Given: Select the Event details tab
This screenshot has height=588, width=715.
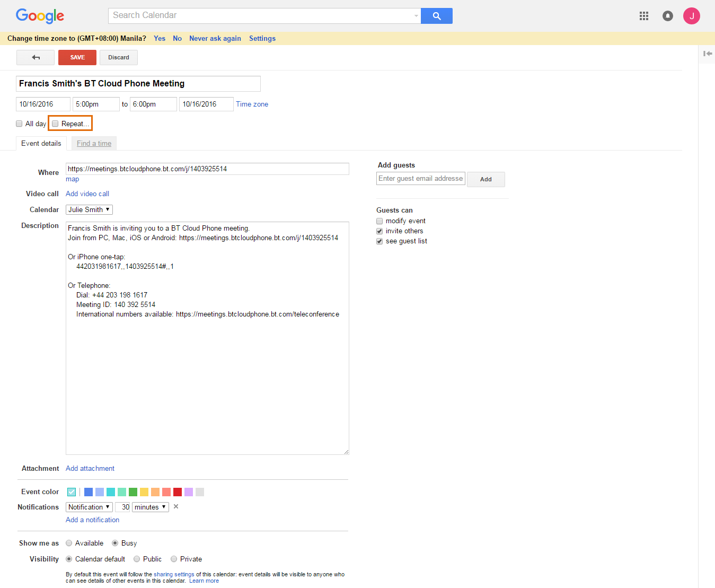Looking at the screenshot, I should coord(41,143).
